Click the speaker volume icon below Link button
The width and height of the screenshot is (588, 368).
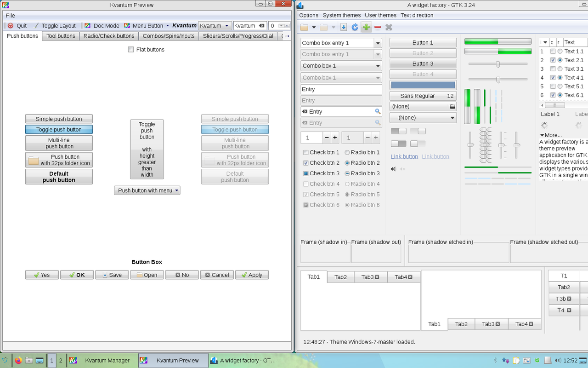tap(393, 169)
